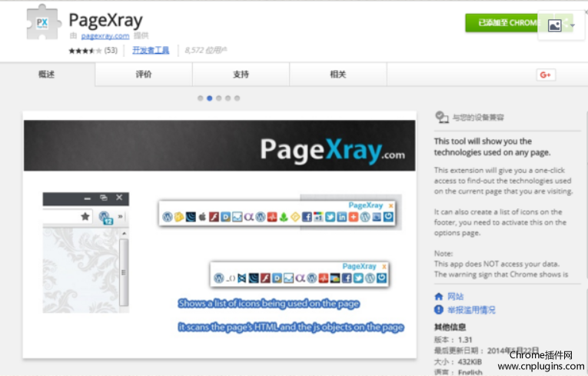588x376 pixels.
Task: Click the star rating with 53 reviews
Action: (x=93, y=50)
